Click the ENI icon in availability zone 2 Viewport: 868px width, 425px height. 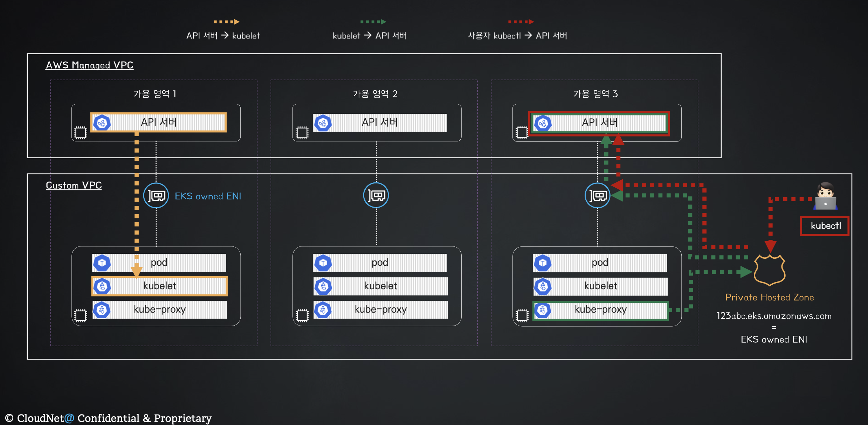tap(376, 195)
